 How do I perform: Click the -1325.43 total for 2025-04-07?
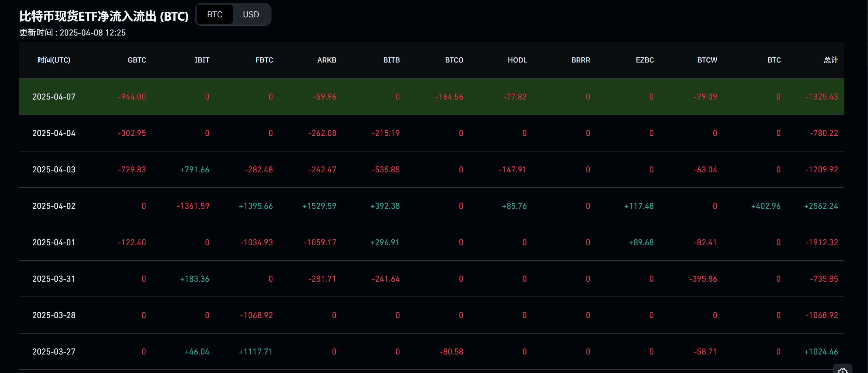(821, 97)
